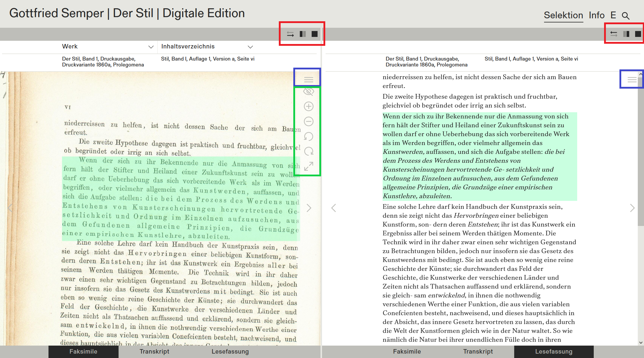Expand the facsimile to fullscreen

[x=309, y=166]
